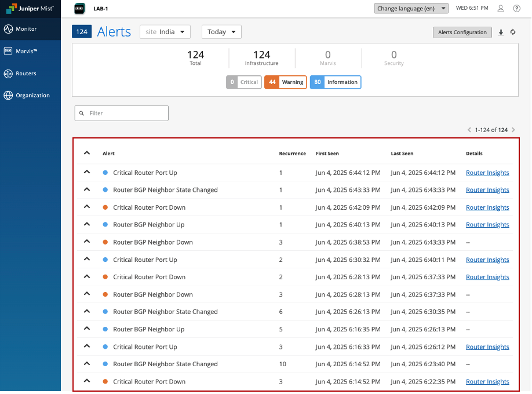
Task: Collapse the first Critical Router Port Up row
Action: pos(87,172)
